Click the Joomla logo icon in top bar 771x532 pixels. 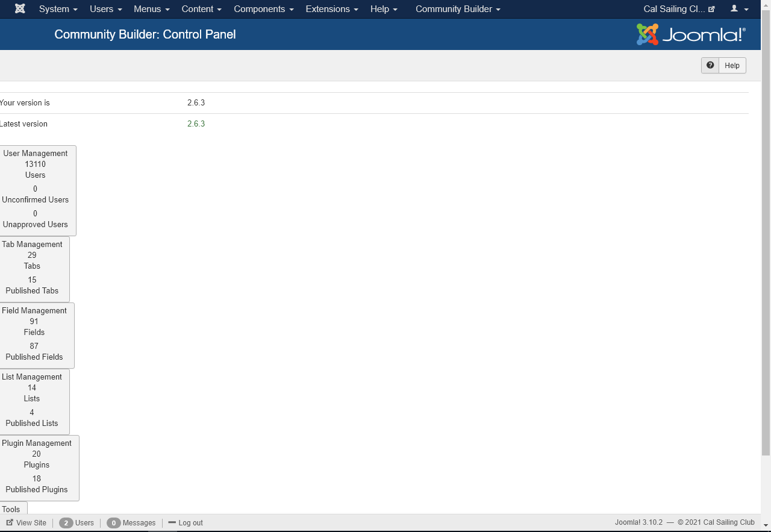tap(20, 9)
